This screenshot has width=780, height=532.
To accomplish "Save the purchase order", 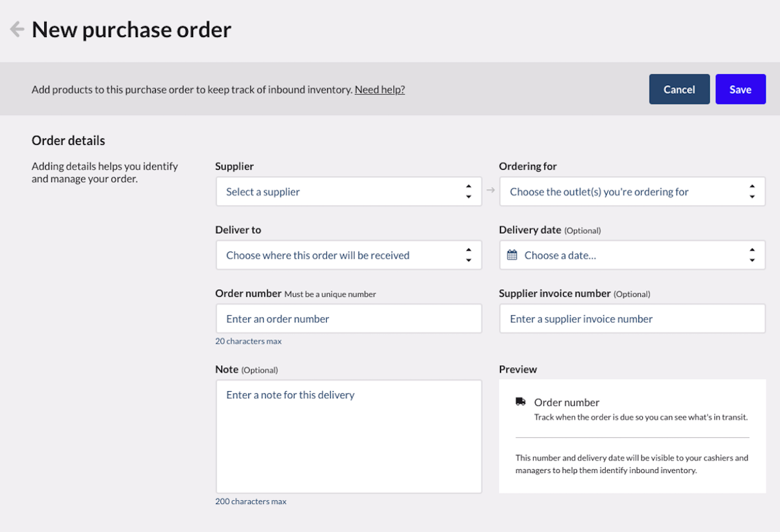I will [x=740, y=90].
